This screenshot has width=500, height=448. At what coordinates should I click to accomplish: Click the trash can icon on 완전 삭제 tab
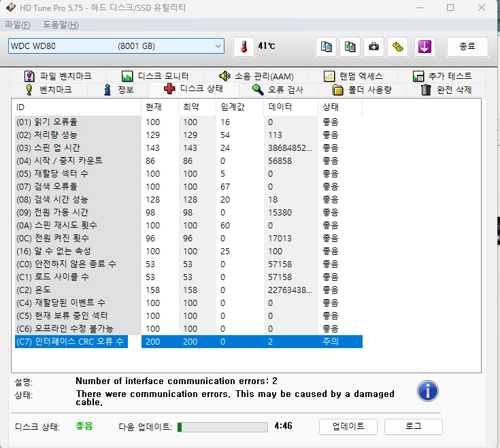(x=426, y=90)
